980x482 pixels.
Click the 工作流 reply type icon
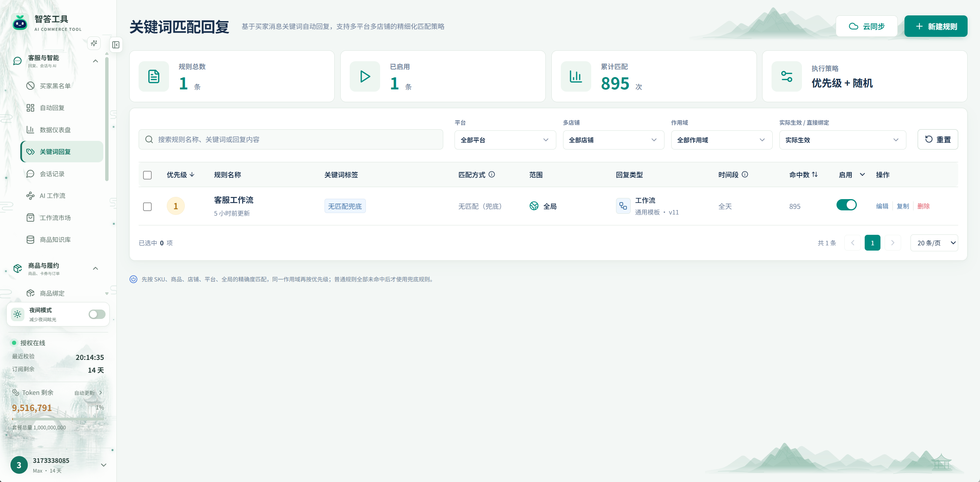[x=623, y=206]
